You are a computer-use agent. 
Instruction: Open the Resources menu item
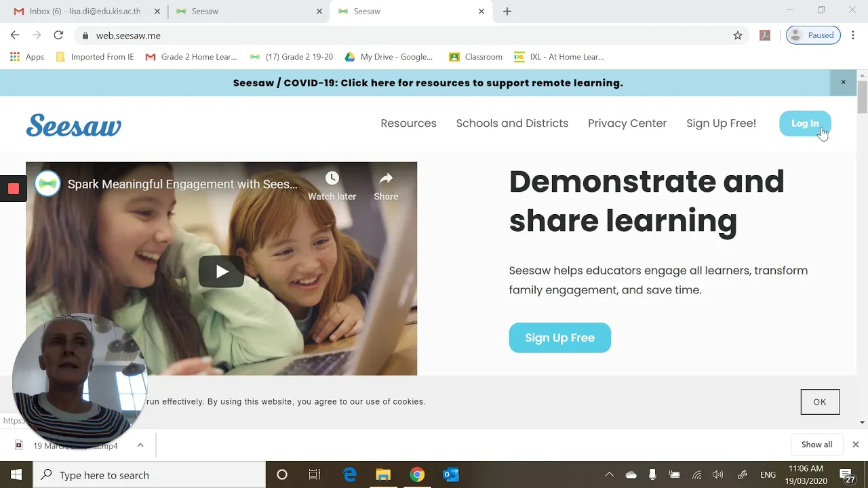(408, 123)
